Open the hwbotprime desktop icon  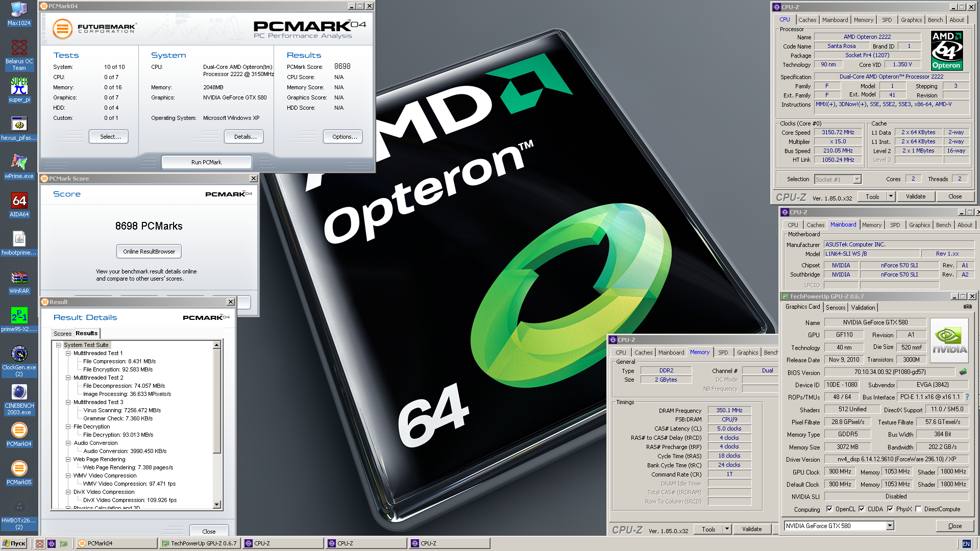[x=19, y=243]
